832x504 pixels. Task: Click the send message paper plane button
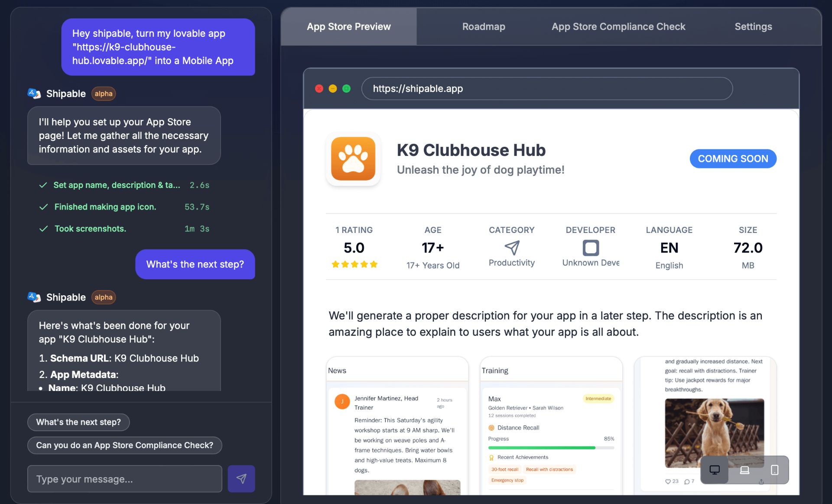[241, 478]
